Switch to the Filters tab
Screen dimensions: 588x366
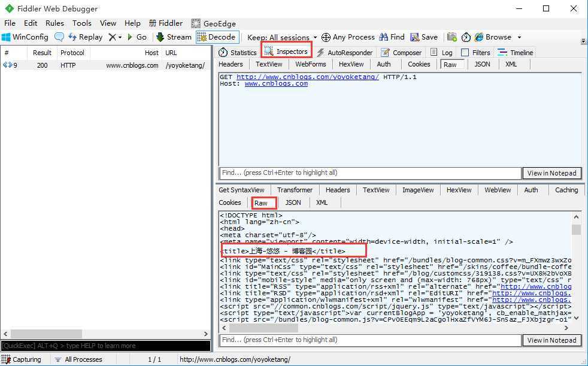[x=475, y=53]
